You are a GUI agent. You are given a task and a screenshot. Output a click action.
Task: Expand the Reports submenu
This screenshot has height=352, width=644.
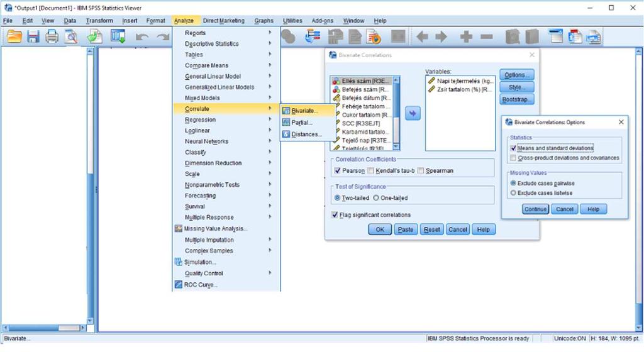click(x=226, y=33)
